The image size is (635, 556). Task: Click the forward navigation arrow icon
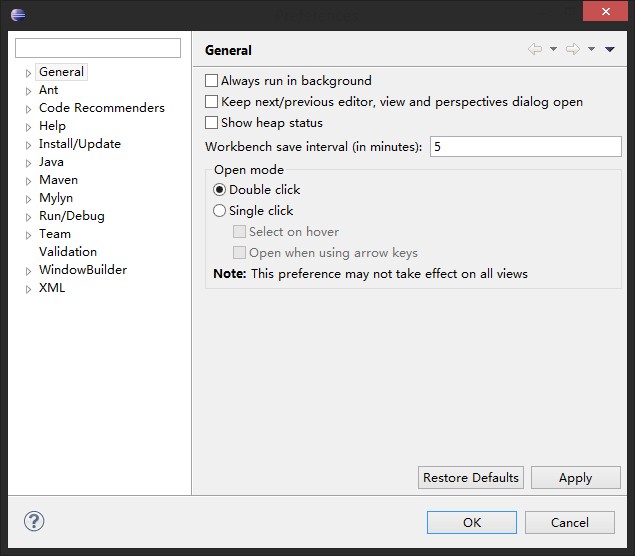tap(573, 49)
